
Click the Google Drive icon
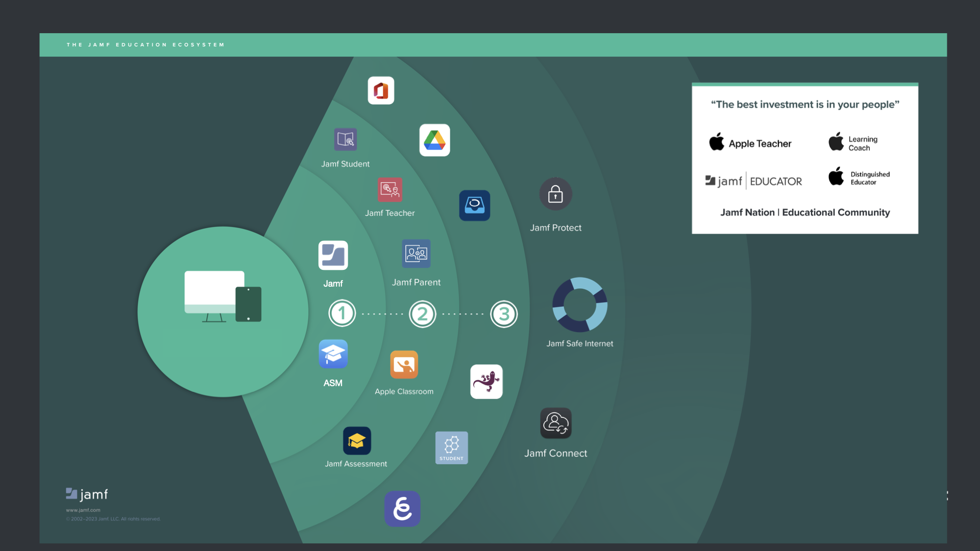tap(434, 140)
